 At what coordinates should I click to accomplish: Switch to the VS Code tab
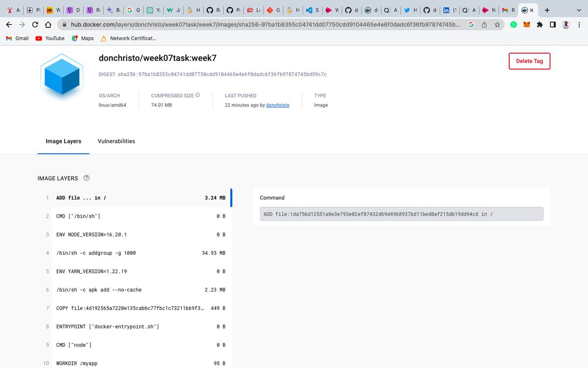click(x=312, y=10)
